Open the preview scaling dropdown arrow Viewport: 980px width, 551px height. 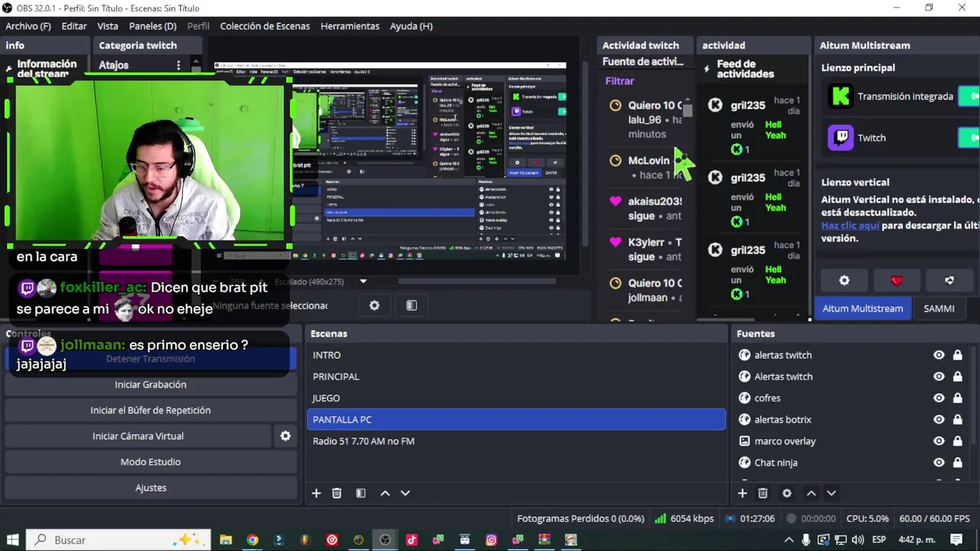tap(363, 282)
